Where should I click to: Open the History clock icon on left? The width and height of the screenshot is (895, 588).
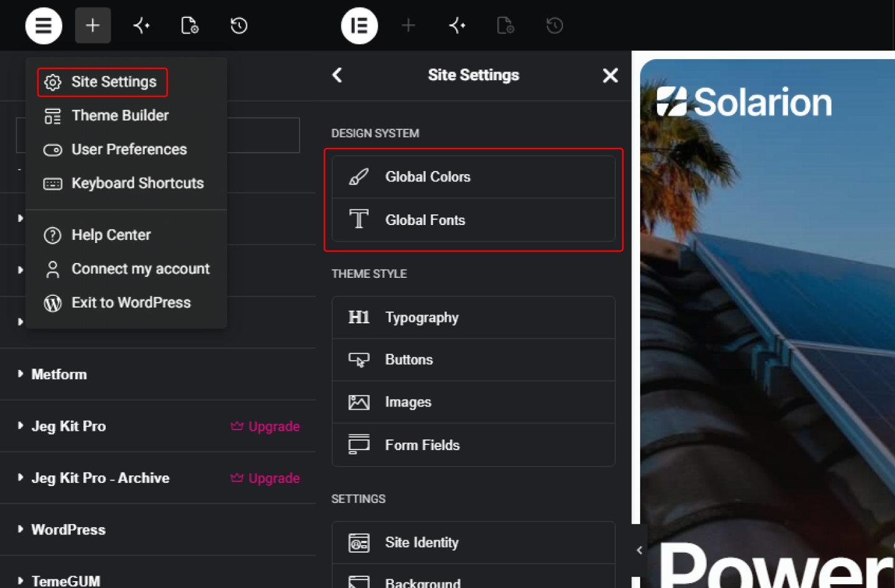239,25
